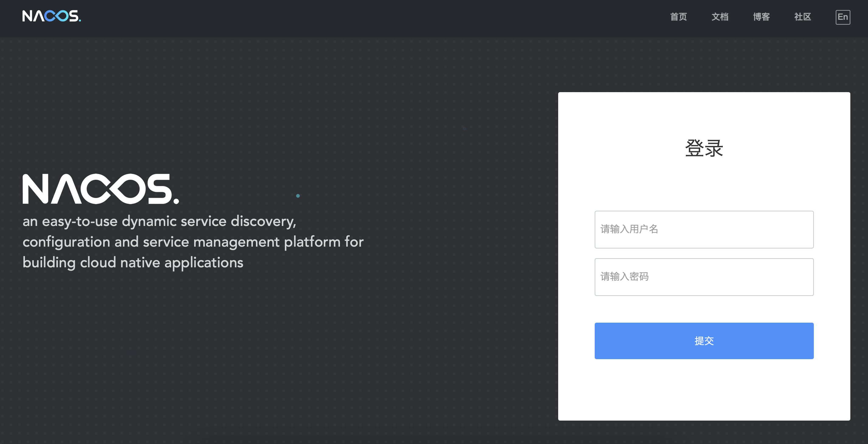The image size is (868, 444).
Task: Click the NACOS logo in the top navigation bar
Action: click(x=51, y=16)
